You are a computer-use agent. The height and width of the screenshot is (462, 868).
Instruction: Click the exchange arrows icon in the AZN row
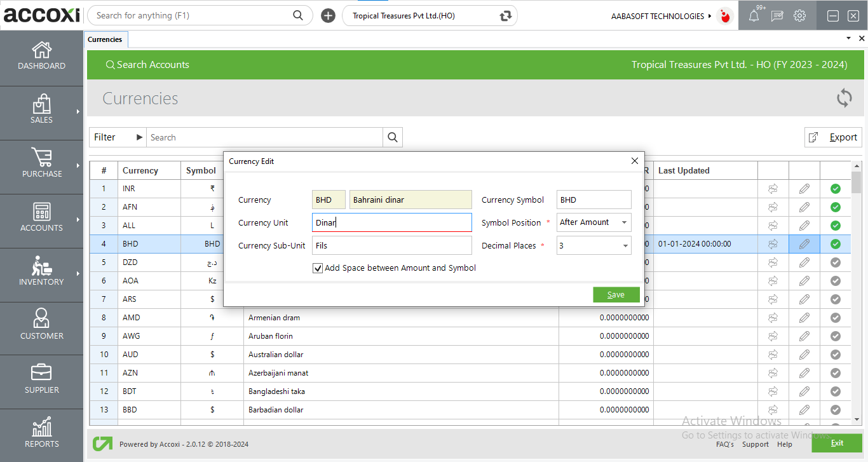[x=773, y=373]
